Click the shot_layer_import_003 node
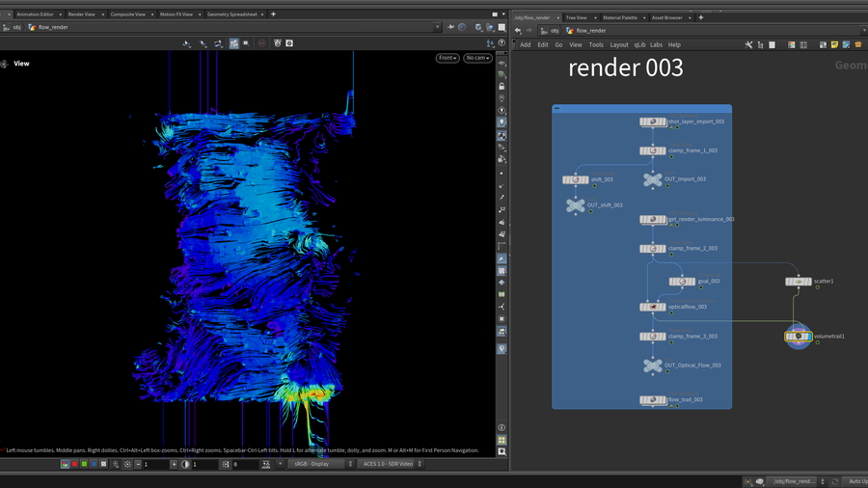868x488 pixels. pyautogui.click(x=653, y=122)
